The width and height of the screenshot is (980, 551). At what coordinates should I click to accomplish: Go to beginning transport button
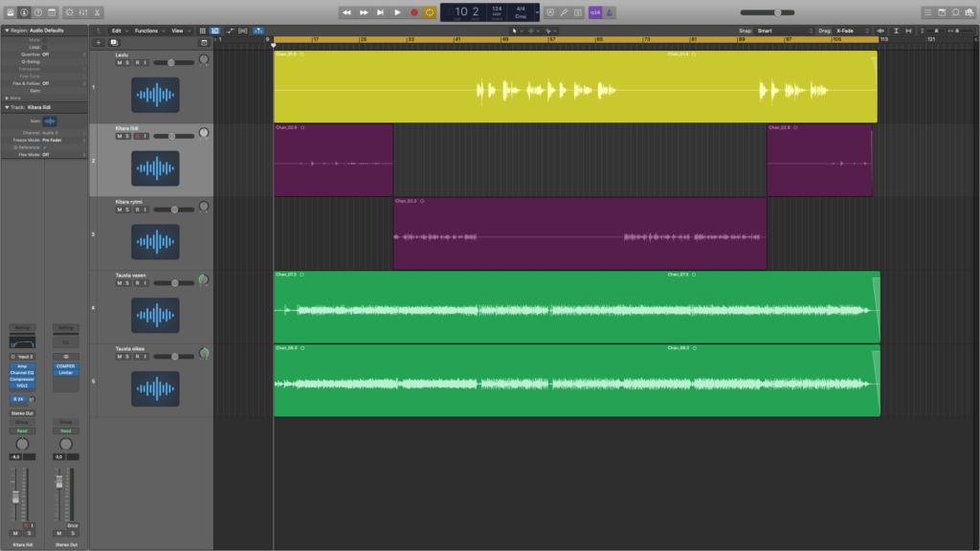coord(380,12)
